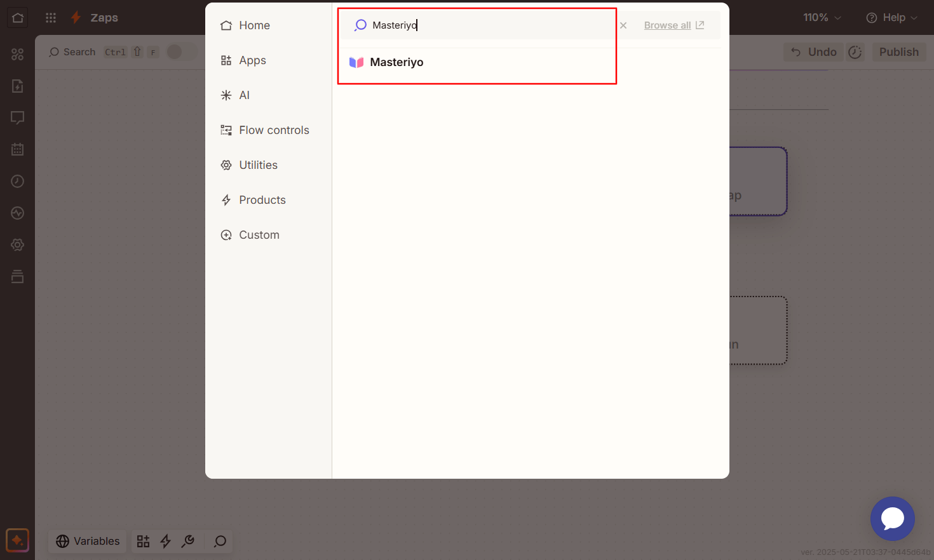This screenshot has height=560, width=934.
Task: Open the 110% zoom dropdown
Action: 822,18
